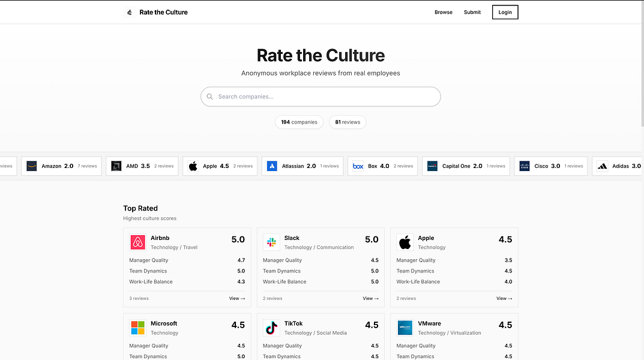This screenshot has width=644, height=360.
Task: Open the View link on Apple card
Action: (x=504, y=298)
